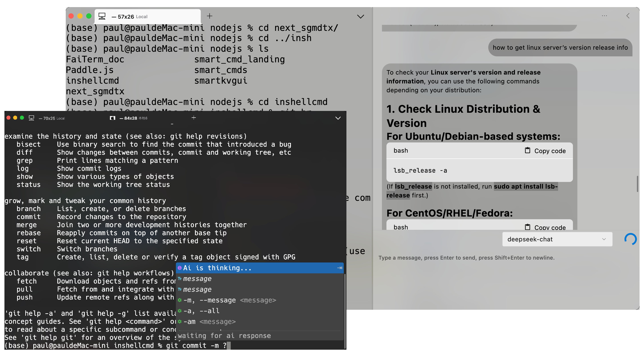Click the purple AI icon in the suggestion list
Screen dimensions: 644x355
179,268
